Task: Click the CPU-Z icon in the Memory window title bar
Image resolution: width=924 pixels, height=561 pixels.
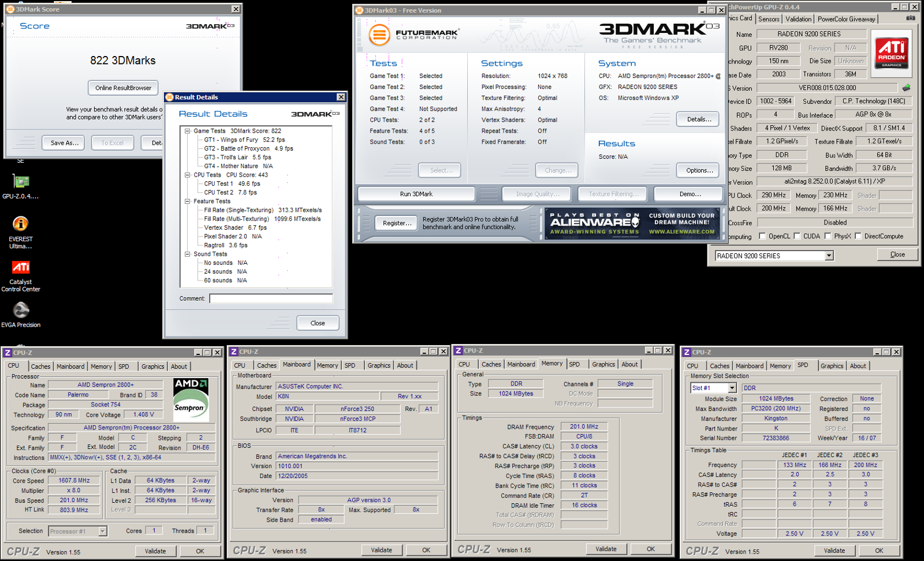Action: pos(458,350)
